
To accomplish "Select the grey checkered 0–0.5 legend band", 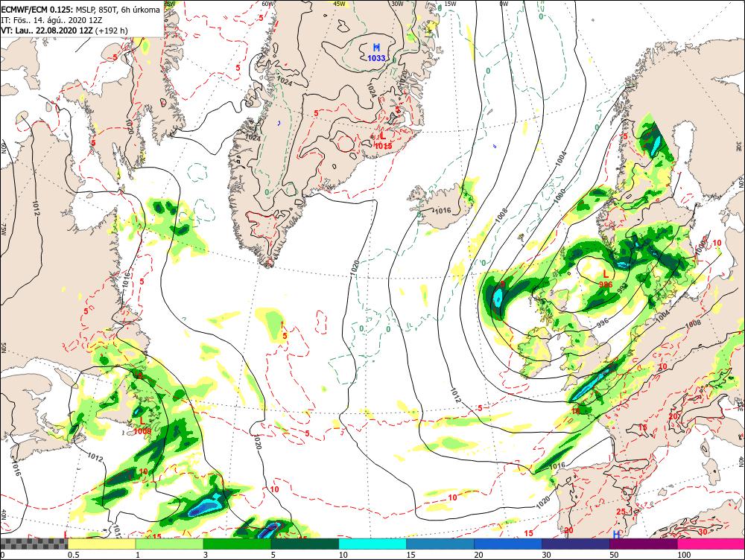I will pos(34,544).
